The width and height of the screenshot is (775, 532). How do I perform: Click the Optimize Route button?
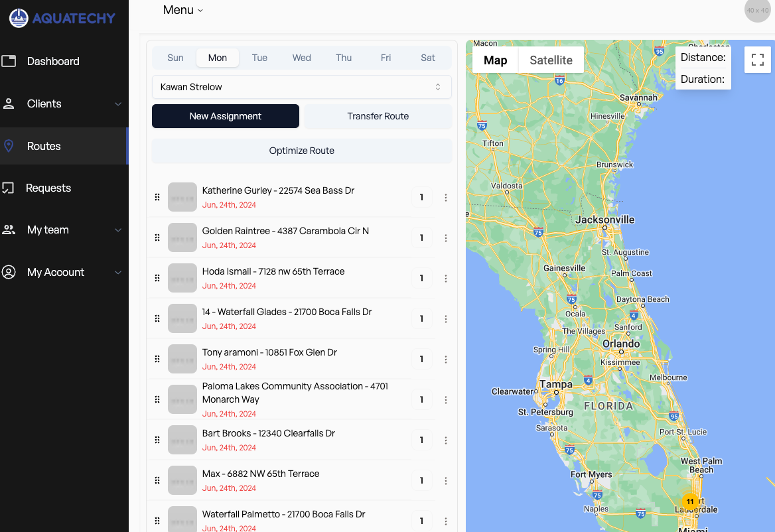click(x=302, y=151)
